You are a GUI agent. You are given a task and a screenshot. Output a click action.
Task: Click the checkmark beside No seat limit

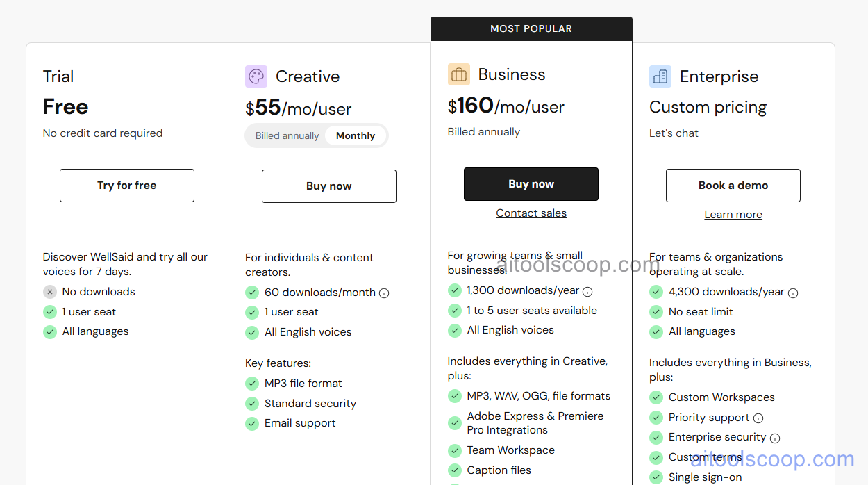(656, 312)
